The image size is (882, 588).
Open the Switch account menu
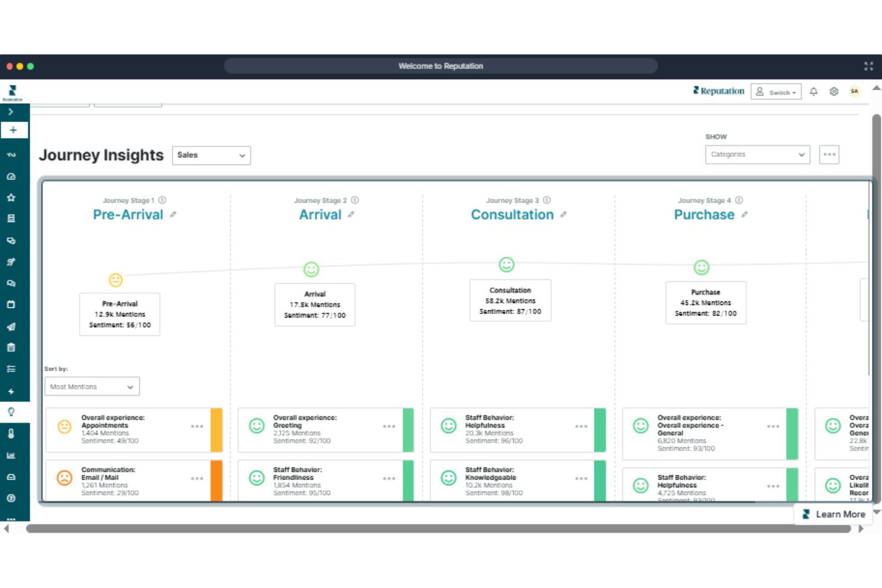(x=776, y=91)
